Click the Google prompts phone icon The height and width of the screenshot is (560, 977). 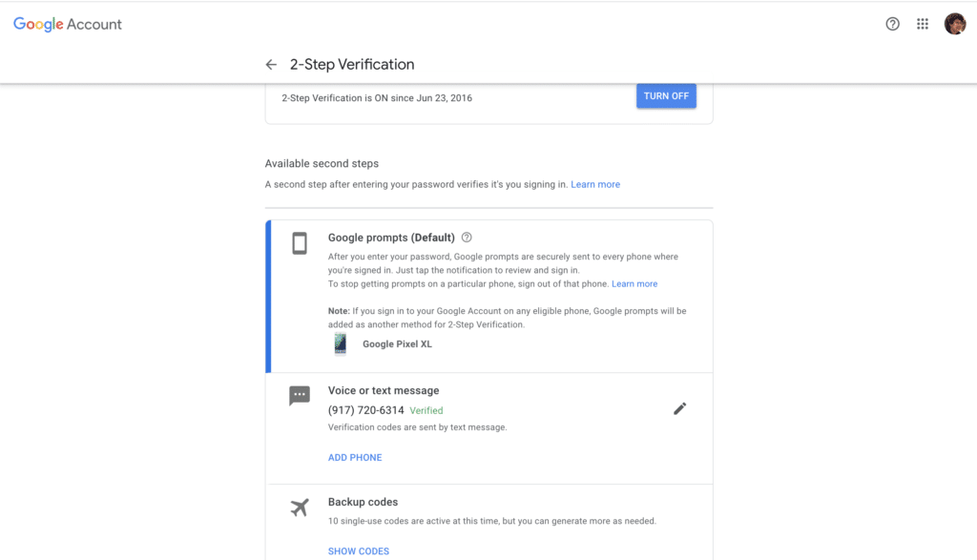(300, 243)
